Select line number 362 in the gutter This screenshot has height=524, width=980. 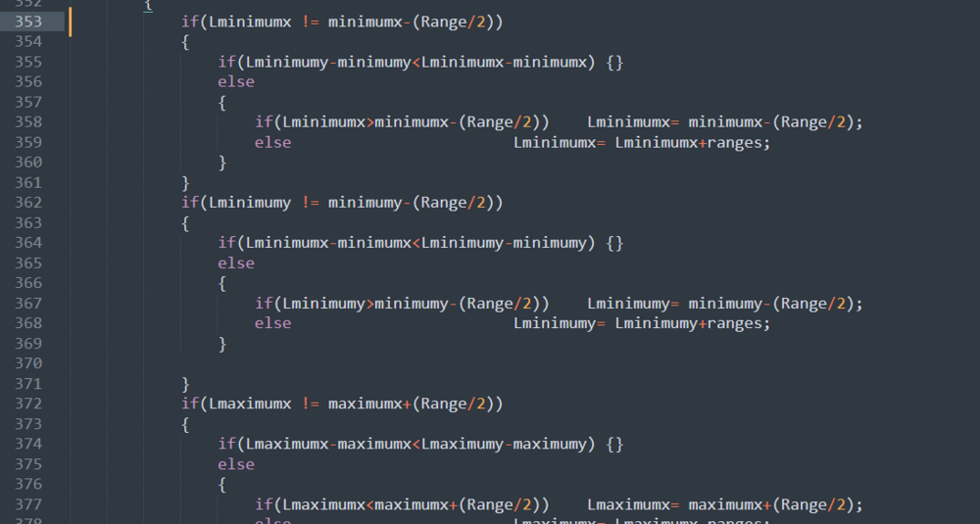coord(28,203)
